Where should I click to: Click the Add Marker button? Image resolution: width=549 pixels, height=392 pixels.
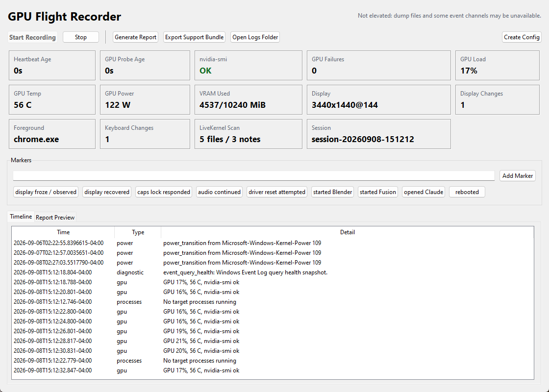click(x=518, y=176)
